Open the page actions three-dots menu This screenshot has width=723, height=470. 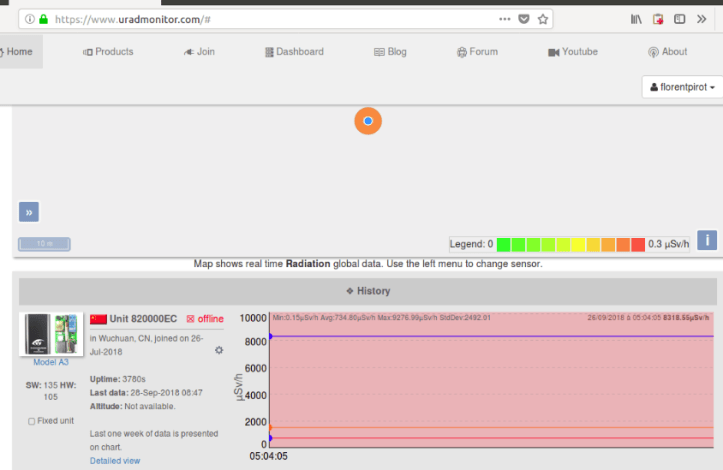click(504, 19)
